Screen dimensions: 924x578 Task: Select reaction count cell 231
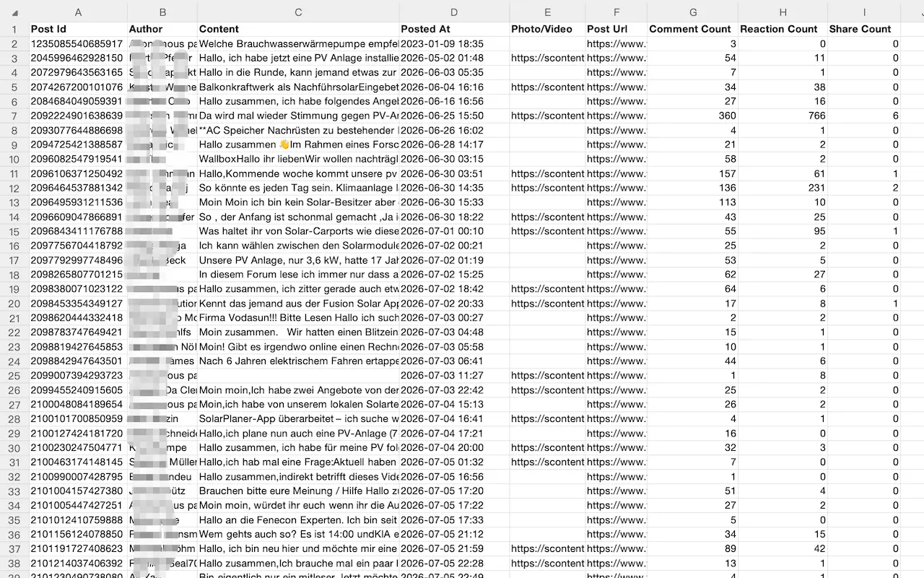[x=783, y=188]
